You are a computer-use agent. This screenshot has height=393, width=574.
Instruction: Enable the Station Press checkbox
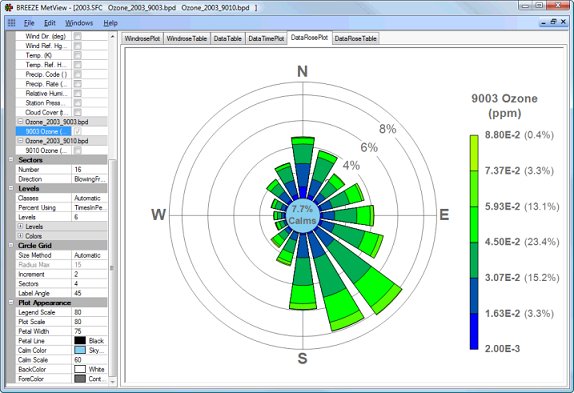pyautogui.click(x=78, y=103)
